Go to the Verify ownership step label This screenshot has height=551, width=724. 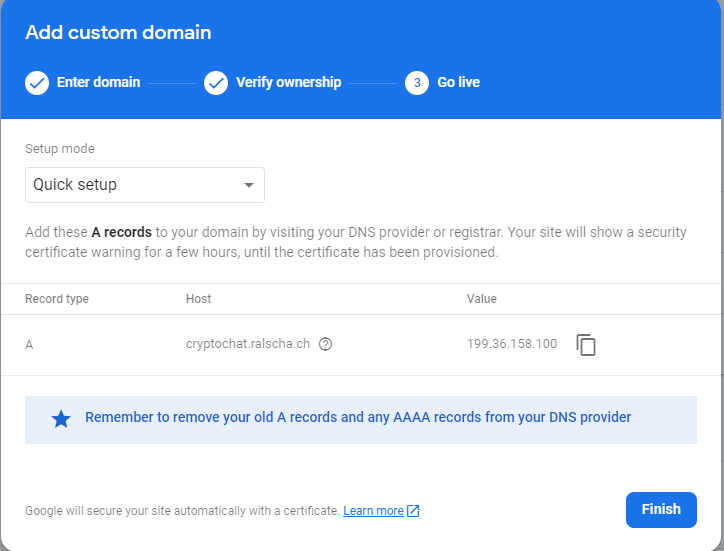click(x=288, y=83)
